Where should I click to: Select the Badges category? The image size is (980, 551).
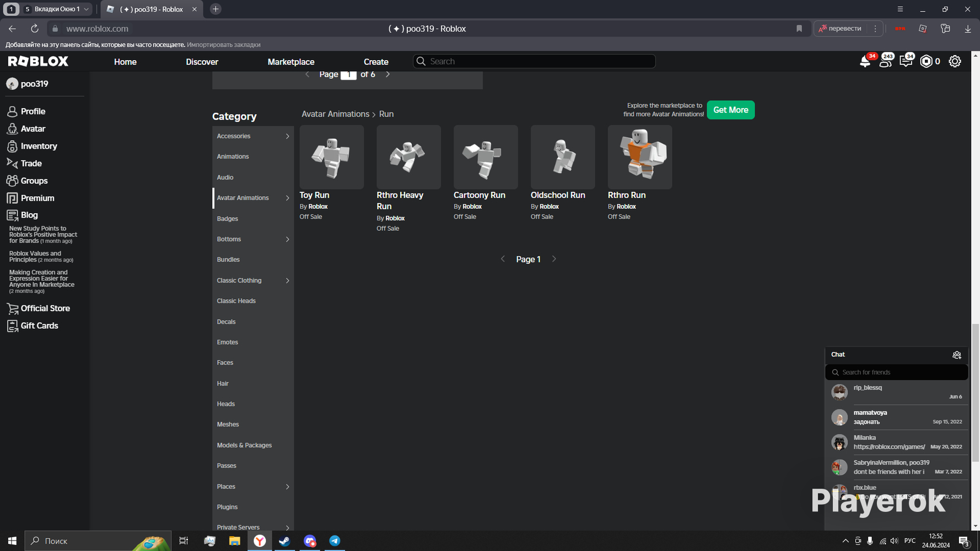228,219
